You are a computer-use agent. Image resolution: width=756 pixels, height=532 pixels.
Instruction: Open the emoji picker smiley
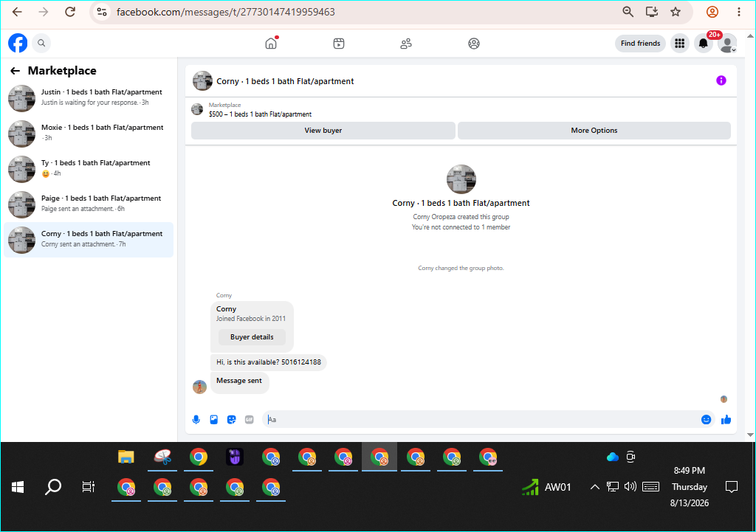706,420
